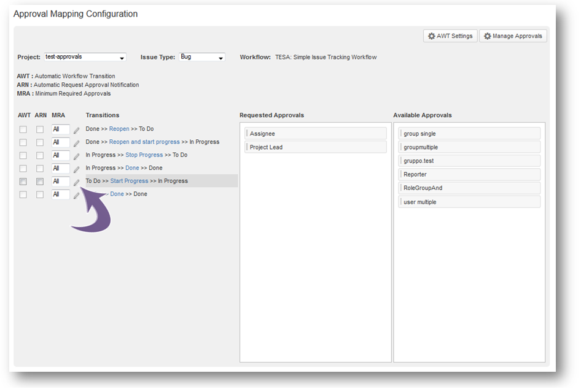Click MRA field in Stop Progress row
Image resolution: width=581 pixels, height=392 pixels.
[x=60, y=156]
